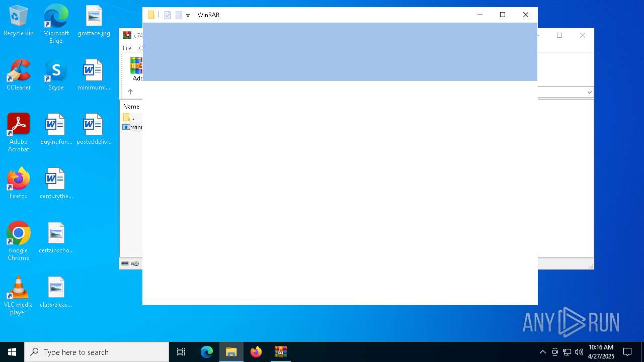Select CCleaner desktop shortcut
The height and width of the screenshot is (362, 644).
(x=19, y=75)
